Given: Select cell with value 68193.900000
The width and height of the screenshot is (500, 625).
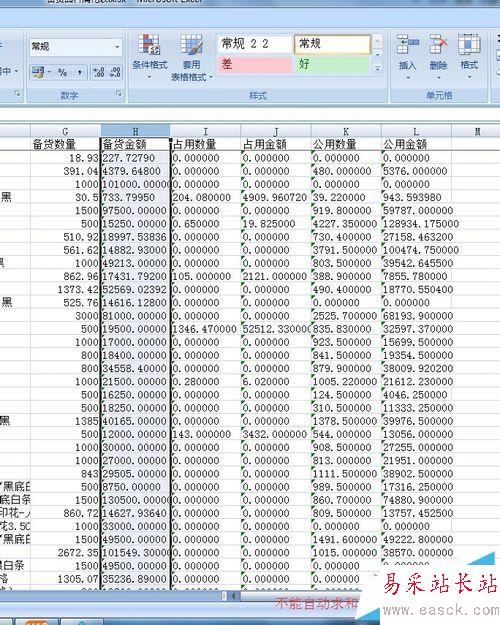Looking at the screenshot, I should tap(416, 316).
